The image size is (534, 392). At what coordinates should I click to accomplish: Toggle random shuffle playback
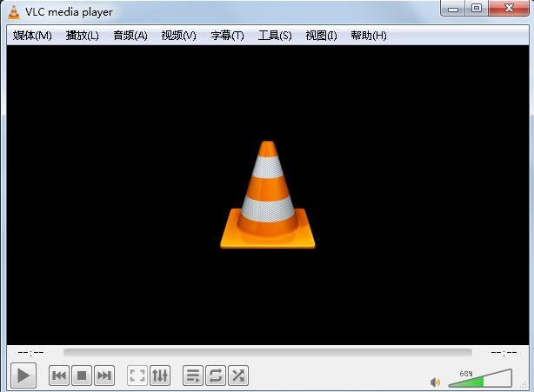point(238,375)
